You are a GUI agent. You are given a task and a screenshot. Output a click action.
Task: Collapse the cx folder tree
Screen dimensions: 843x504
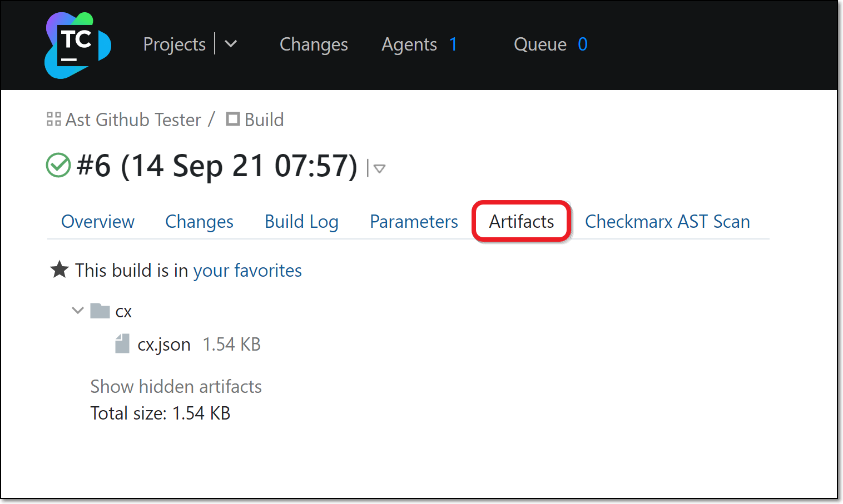[78, 310]
